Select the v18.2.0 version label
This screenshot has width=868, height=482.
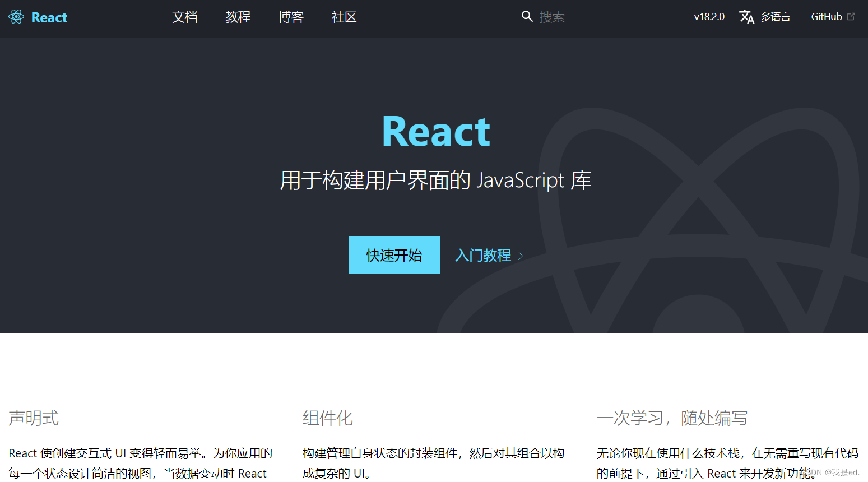(x=709, y=17)
